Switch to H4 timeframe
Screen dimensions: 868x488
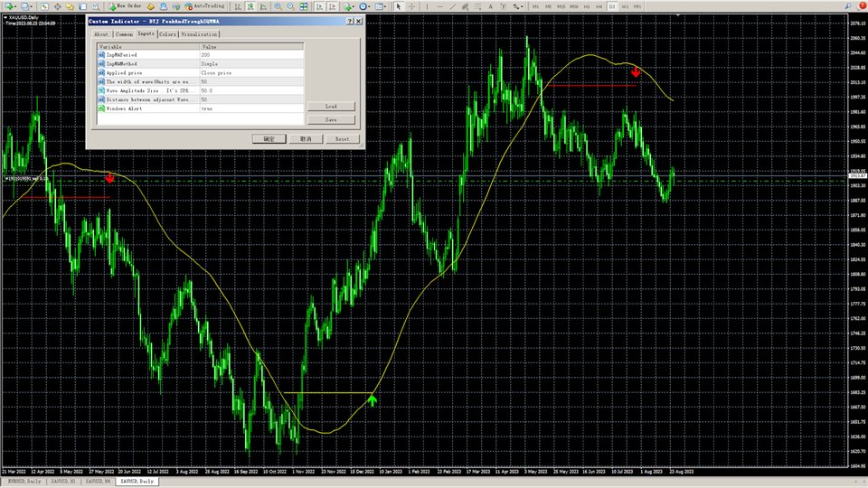click(599, 6)
